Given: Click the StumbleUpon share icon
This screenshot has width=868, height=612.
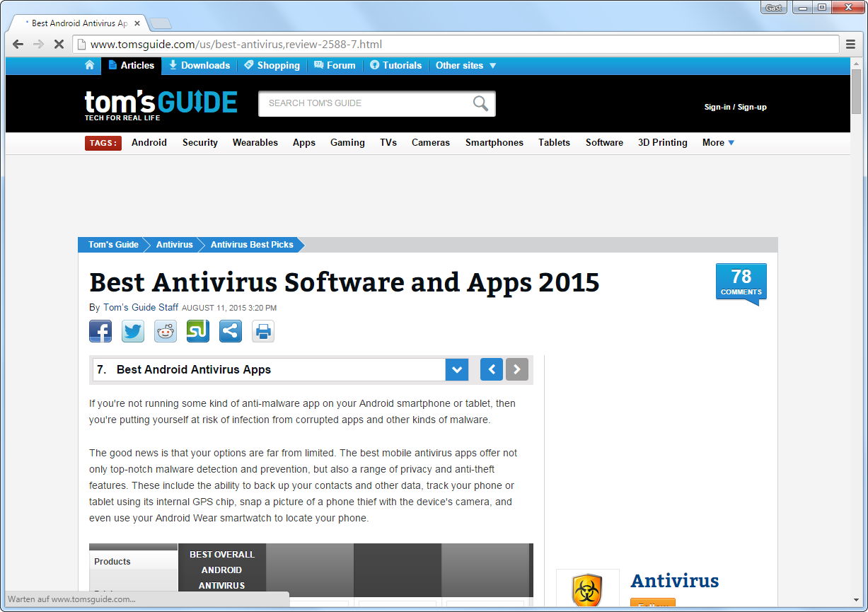Looking at the screenshot, I should click(198, 331).
